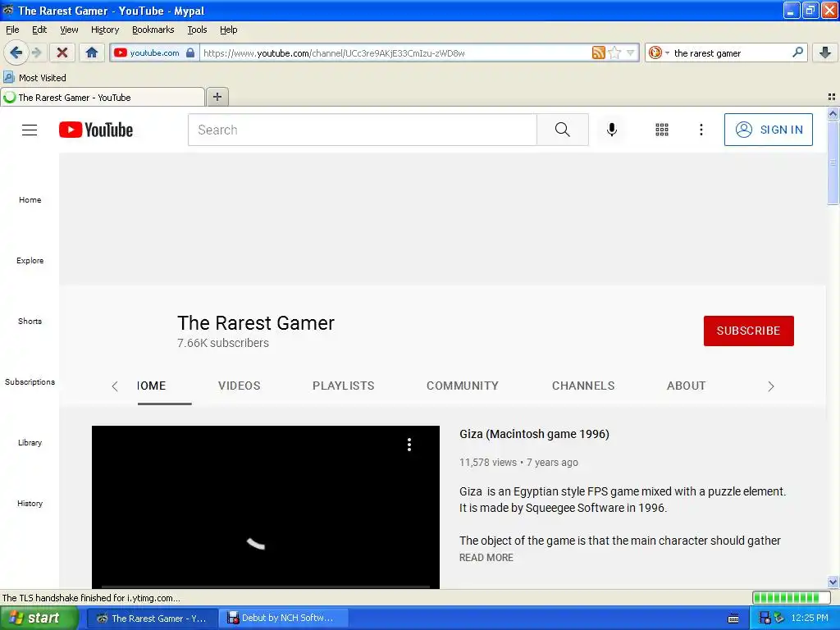Click The Rarest Gamer taskbar button
This screenshot has height=630, width=840.
click(x=152, y=619)
